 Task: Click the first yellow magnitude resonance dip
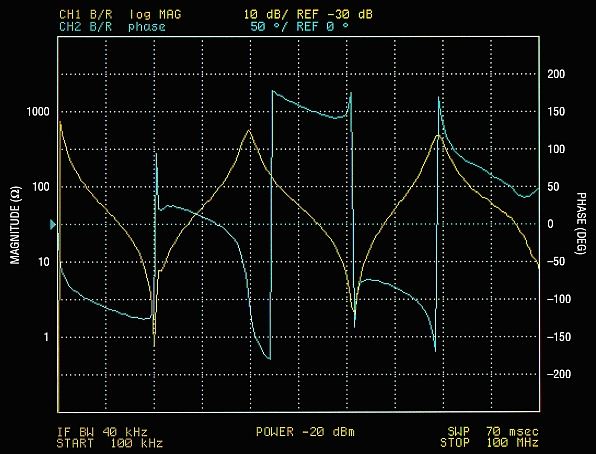(154, 337)
